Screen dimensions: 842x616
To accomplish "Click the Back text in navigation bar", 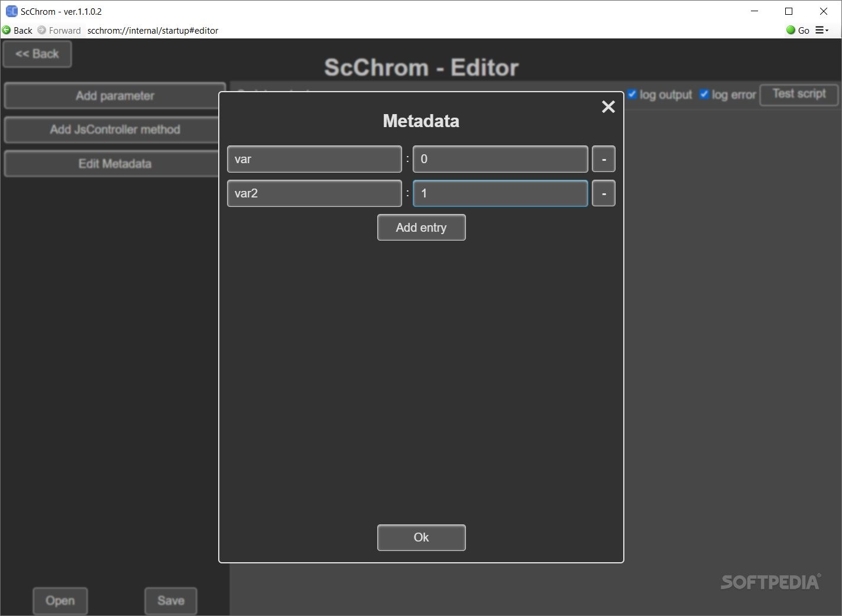I will click(23, 30).
